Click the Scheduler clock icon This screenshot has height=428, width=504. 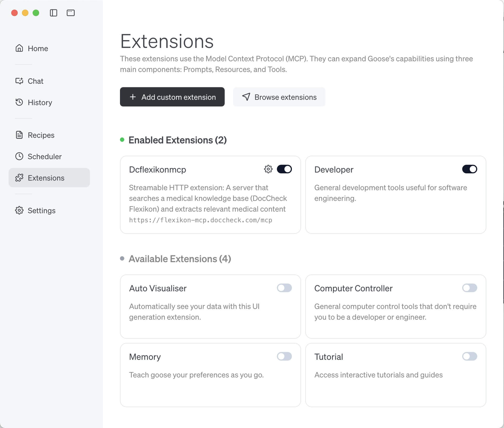click(x=19, y=156)
